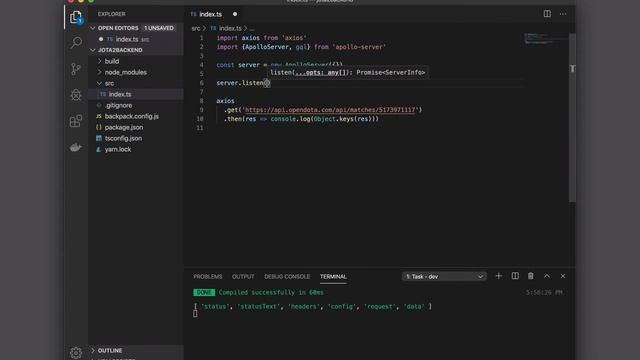Click the src breadcrumb segment

(196, 28)
